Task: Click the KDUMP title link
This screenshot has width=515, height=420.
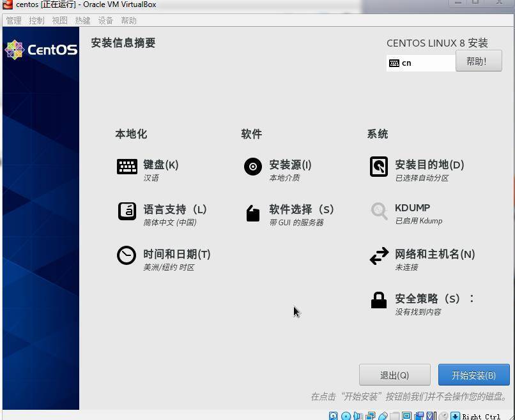Action: tap(412, 207)
